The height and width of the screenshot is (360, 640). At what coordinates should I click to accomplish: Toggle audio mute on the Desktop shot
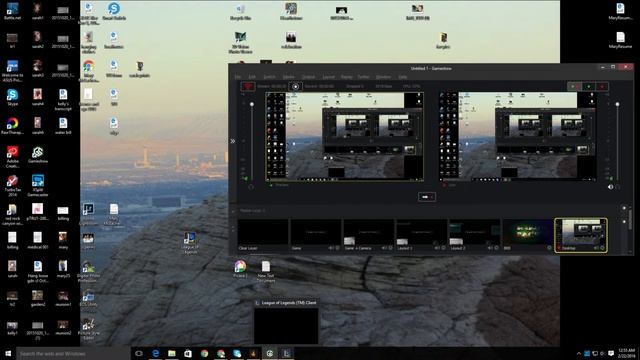pyautogui.click(x=596, y=248)
